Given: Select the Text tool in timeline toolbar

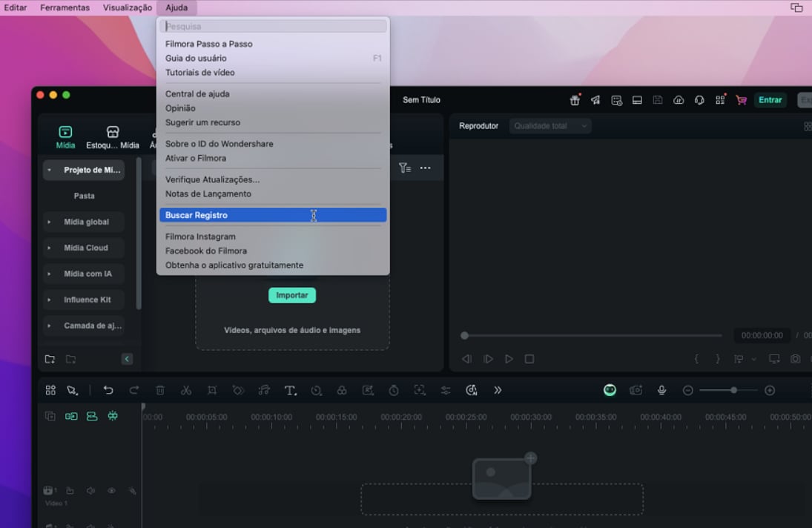Looking at the screenshot, I should point(290,390).
